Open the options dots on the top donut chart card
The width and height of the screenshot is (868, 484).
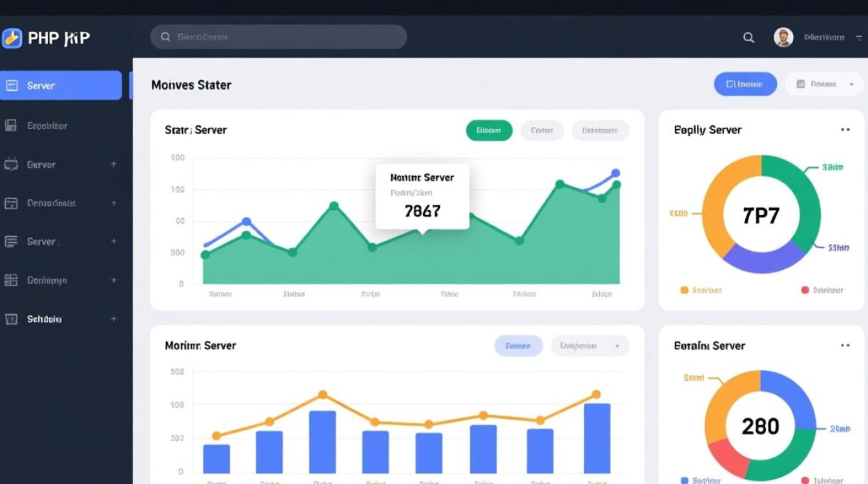[x=845, y=130]
